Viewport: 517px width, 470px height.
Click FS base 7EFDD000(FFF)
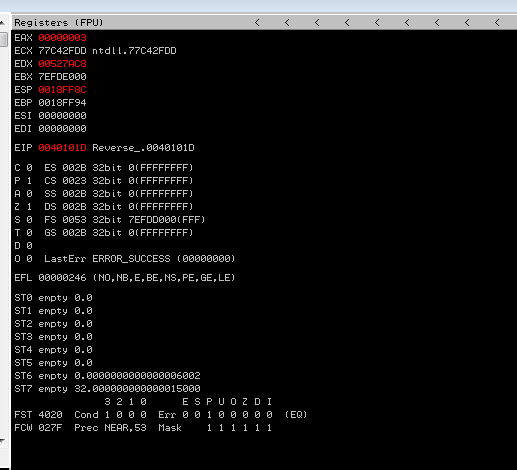[167, 220]
